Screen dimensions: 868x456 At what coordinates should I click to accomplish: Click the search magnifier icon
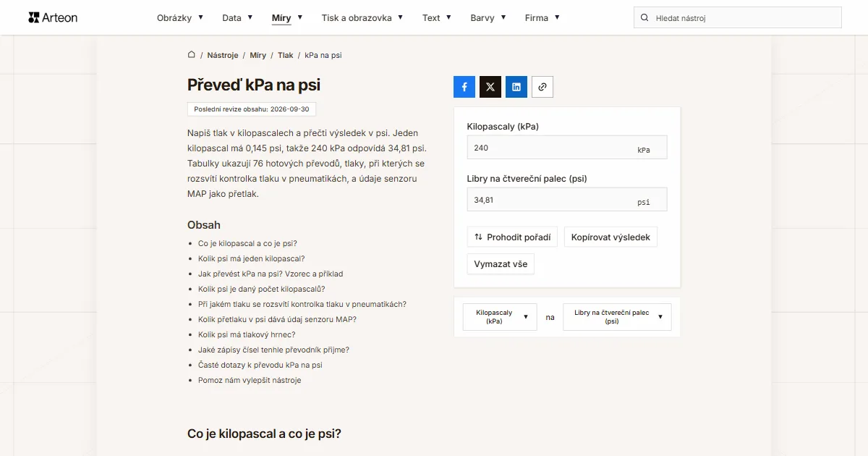[x=644, y=17]
